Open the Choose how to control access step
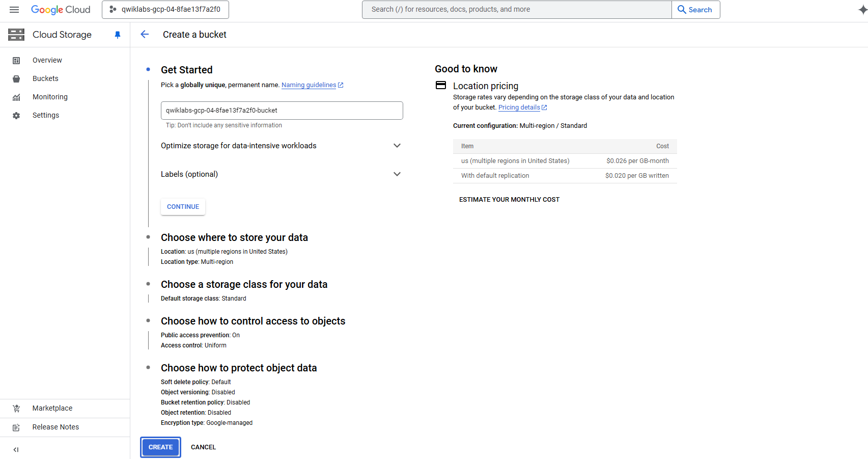The height and width of the screenshot is (459, 868). click(253, 321)
